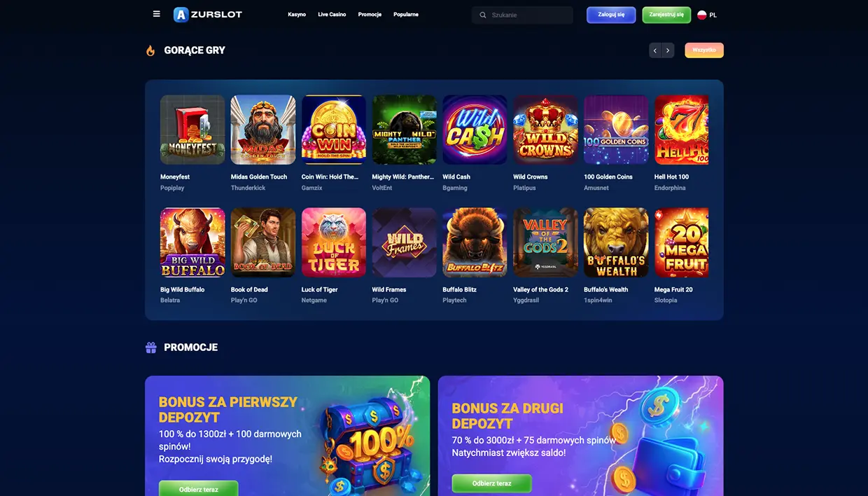Open the Live Casino menu item

[x=332, y=15]
